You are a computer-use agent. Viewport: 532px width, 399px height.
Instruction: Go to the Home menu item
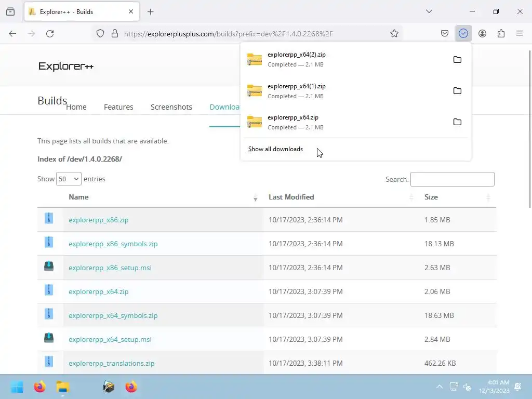pyautogui.click(x=76, y=107)
